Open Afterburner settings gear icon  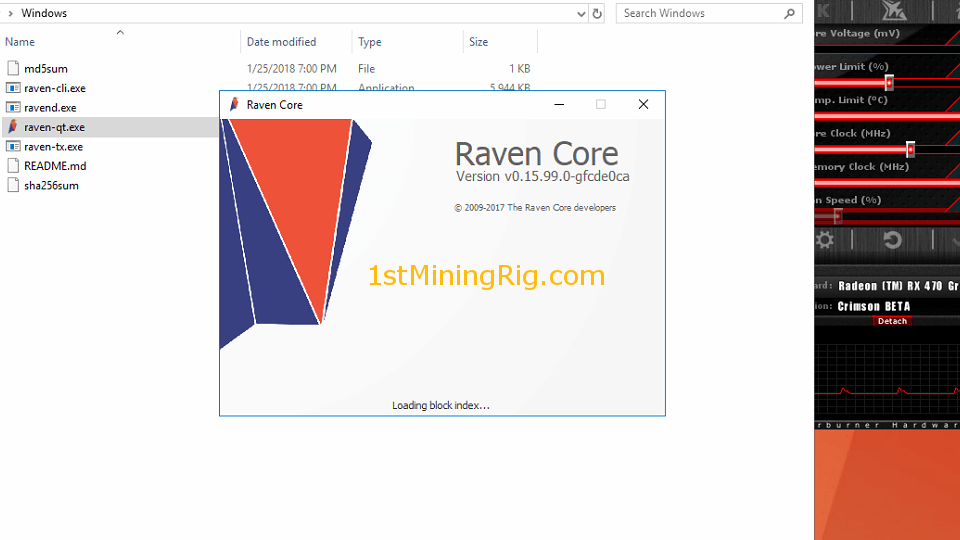(825, 240)
